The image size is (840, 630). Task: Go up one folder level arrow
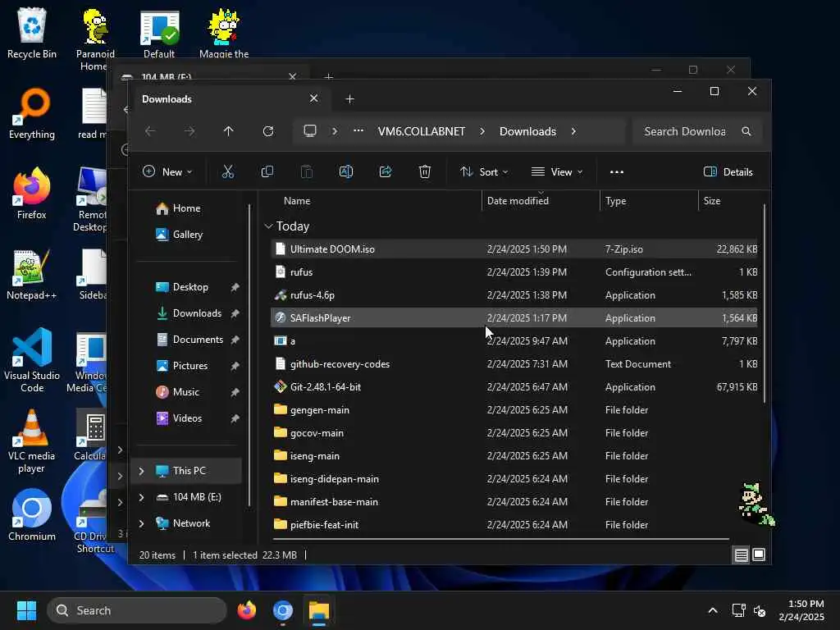pos(228,131)
